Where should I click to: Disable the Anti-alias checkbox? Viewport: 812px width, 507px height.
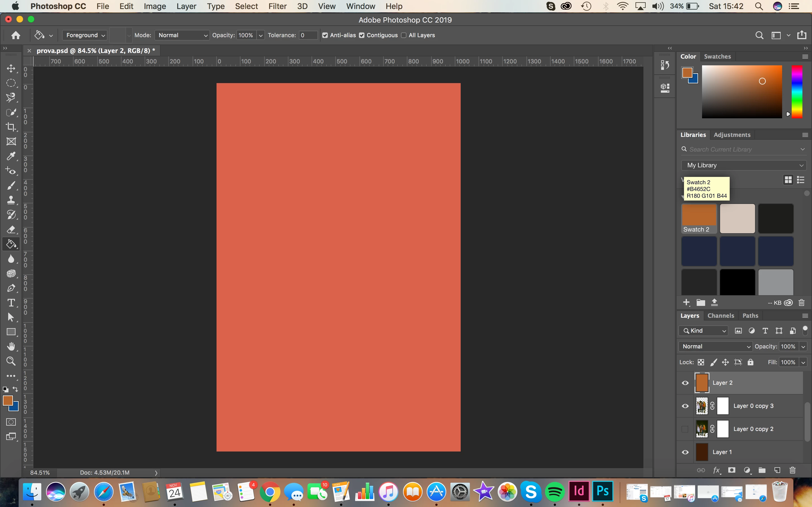coord(325,35)
